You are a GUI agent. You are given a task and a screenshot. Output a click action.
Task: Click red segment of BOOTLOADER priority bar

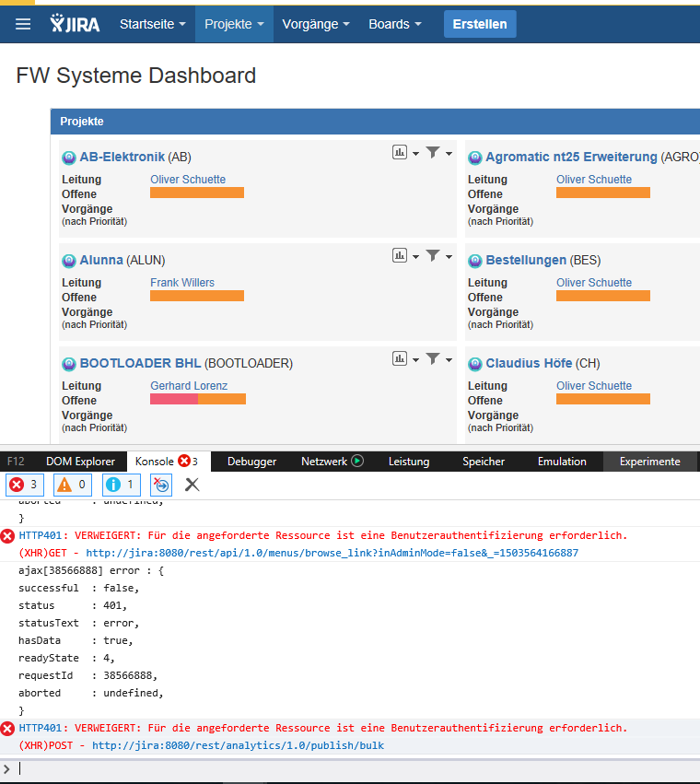(x=174, y=399)
